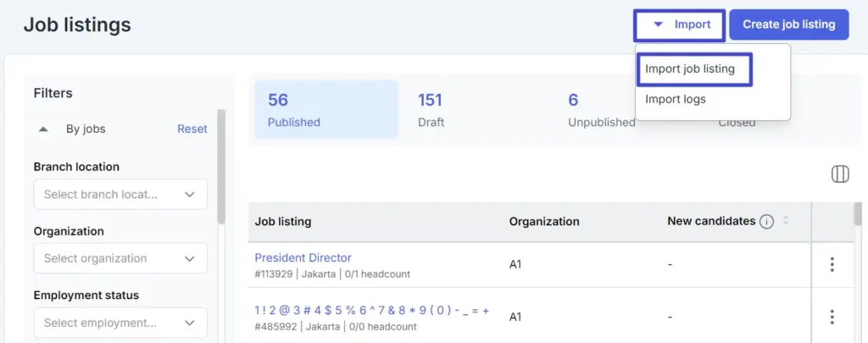Open three-dot menu for job #485992 row
Viewport: 868px width, 343px height.
(x=832, y=317)
